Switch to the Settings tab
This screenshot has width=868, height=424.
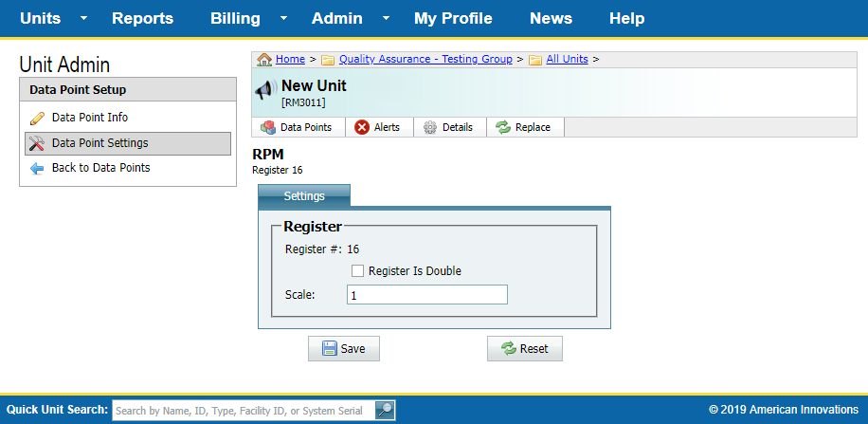point(304,195)
